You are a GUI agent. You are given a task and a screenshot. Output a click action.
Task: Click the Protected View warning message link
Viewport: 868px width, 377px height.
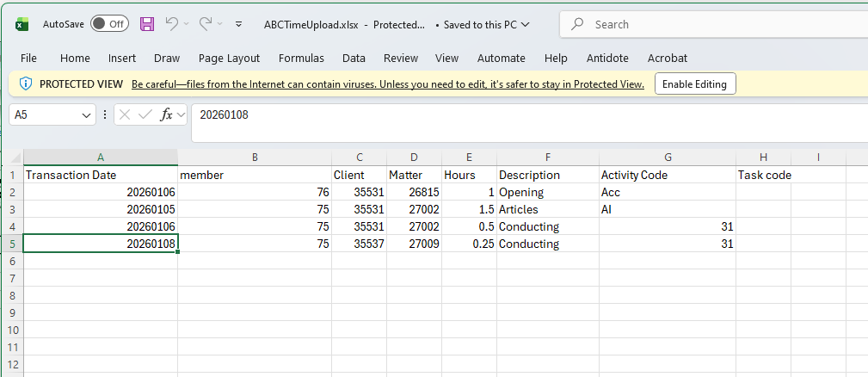(x=387, y=84)
